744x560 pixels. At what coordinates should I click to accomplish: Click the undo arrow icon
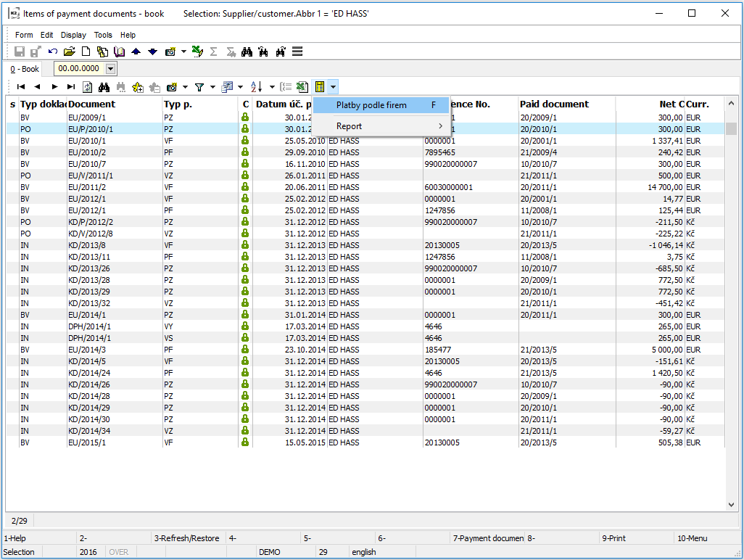coord(53,52)
